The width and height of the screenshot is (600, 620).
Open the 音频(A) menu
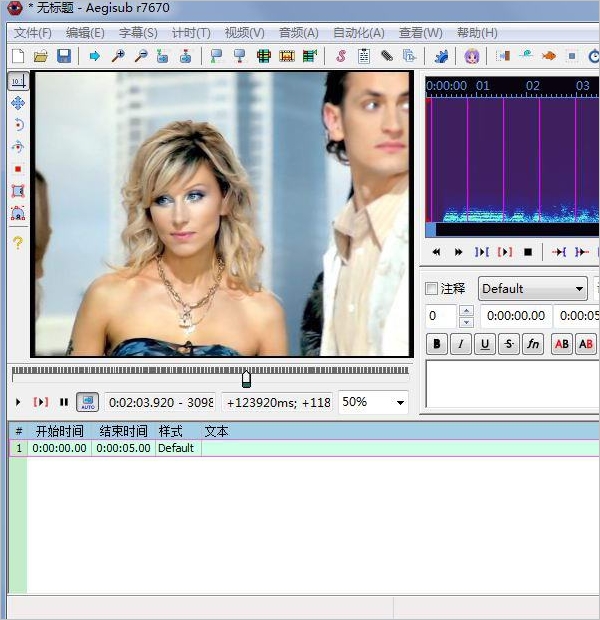(299, 33)
